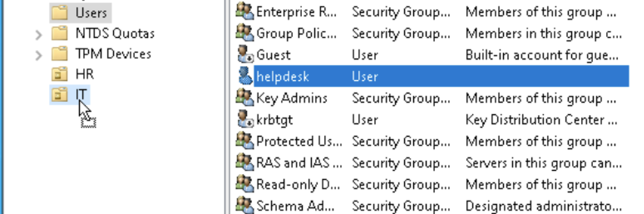Select the Users container in tree
This screenshot has width=644, height=214.
coord(81,13)
